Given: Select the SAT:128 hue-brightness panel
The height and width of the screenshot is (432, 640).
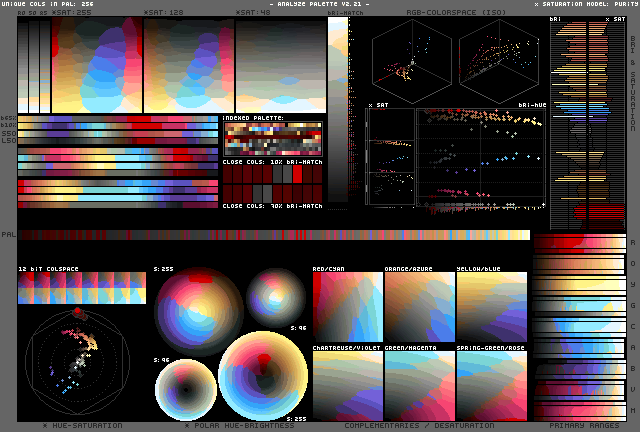Looking at the screenshot, I should point(188,65).
